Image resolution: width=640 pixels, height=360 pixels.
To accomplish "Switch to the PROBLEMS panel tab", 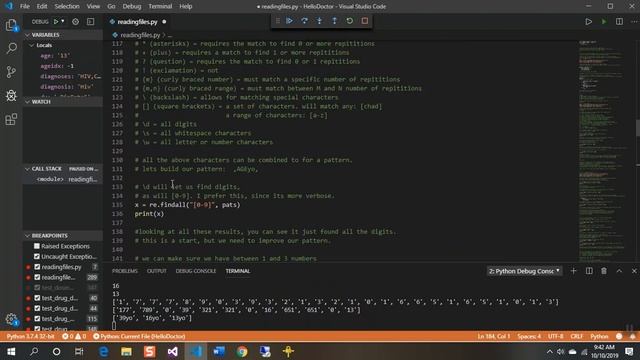I will 125,271.
